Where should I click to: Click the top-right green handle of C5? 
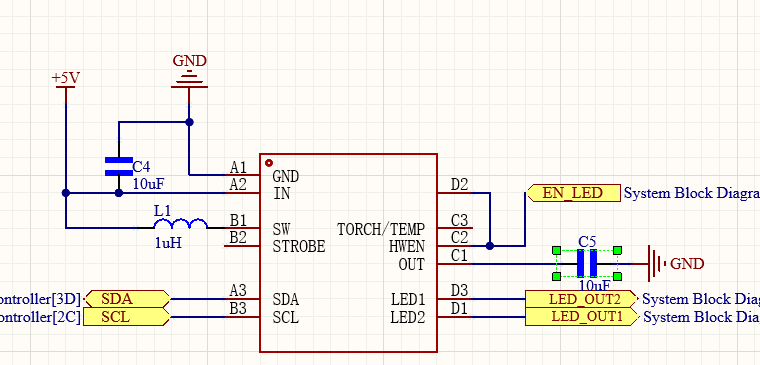tap(618, 251)
